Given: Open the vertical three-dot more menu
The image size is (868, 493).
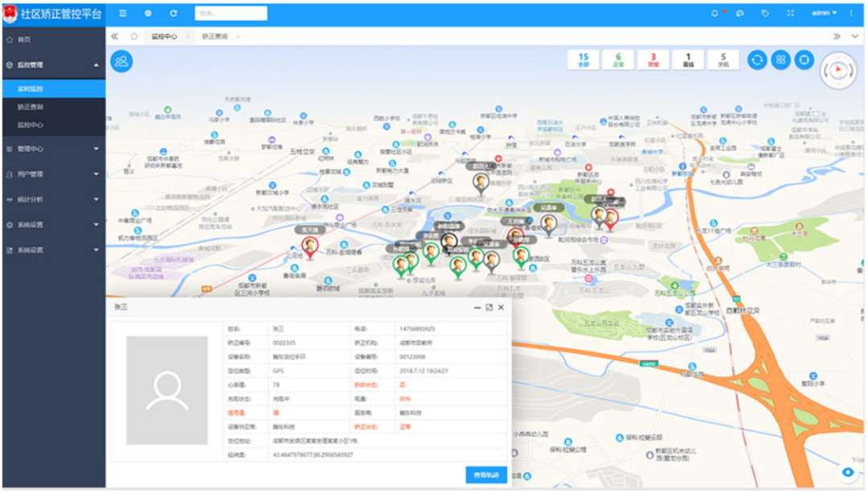Looking at the screenshot, I should point(851,14).
